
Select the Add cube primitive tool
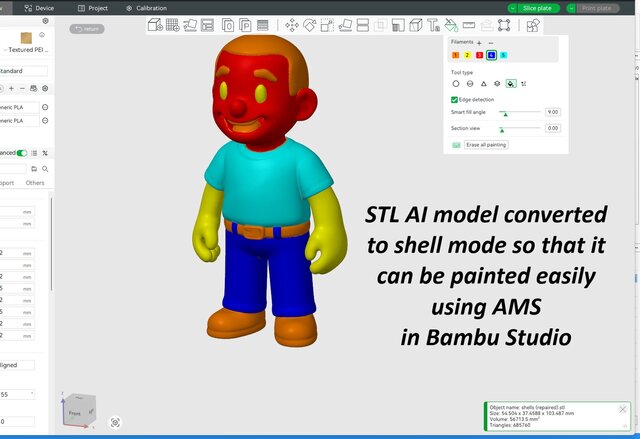click(x=155, y=25)
